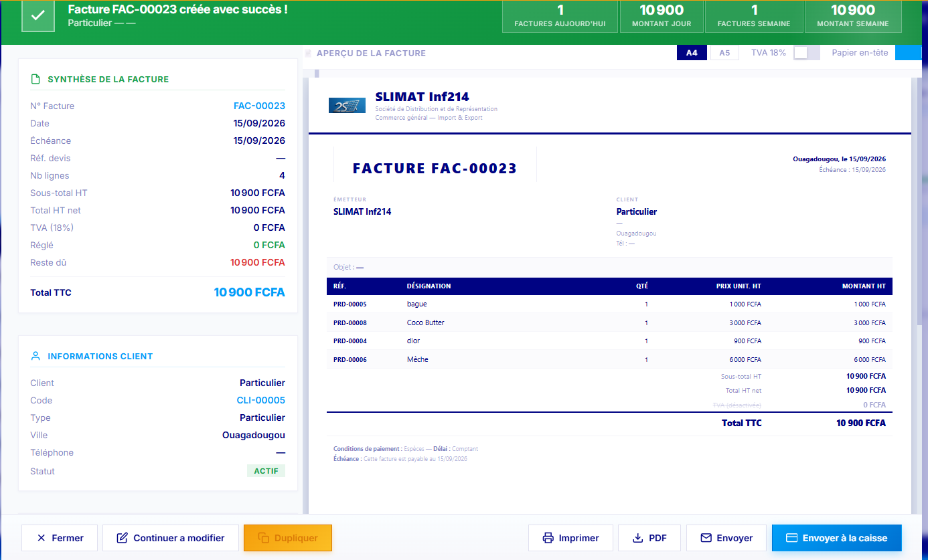Click the green success checkmark icon
The width and height of the screenshot is (928, 560).
[38, 15]
